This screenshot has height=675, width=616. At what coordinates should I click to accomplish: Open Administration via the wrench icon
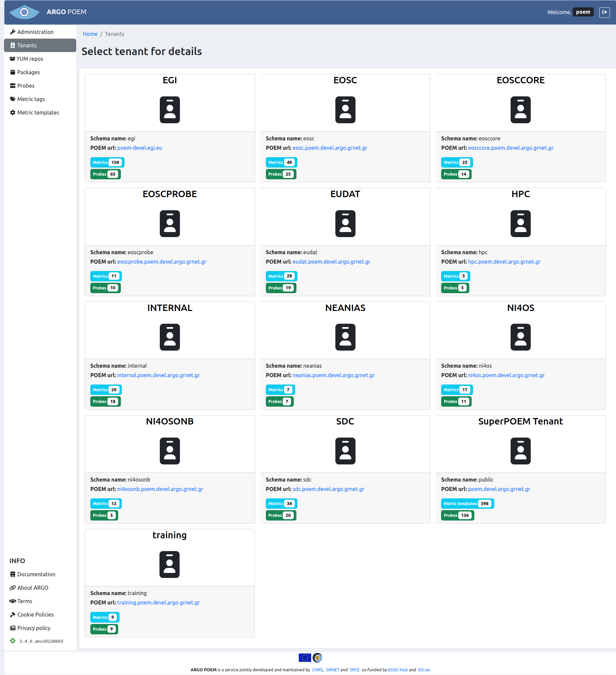pos(13,32)
